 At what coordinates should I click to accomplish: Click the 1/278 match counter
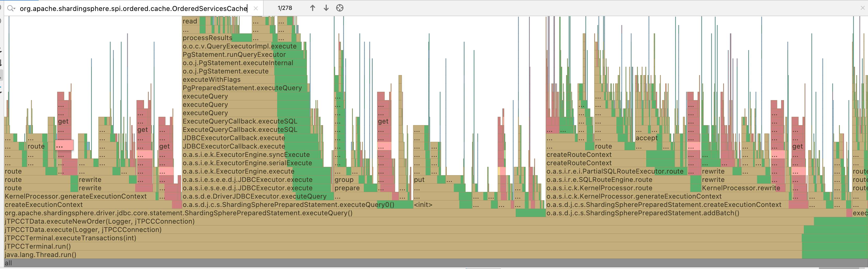pyautogui.click(x=285, y=8)
